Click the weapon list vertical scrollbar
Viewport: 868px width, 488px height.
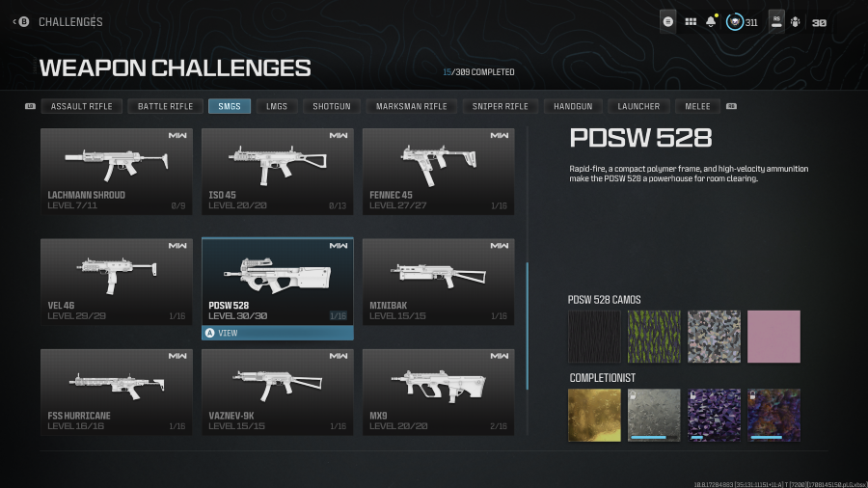pyautogui.click(x=527, y=326)
